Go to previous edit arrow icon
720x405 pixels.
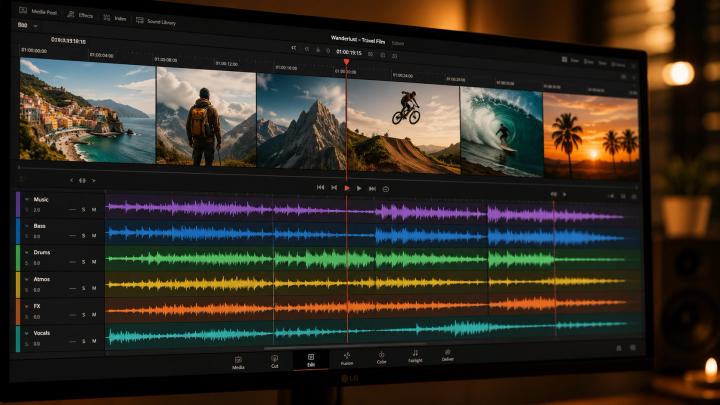tap(72, 180)
